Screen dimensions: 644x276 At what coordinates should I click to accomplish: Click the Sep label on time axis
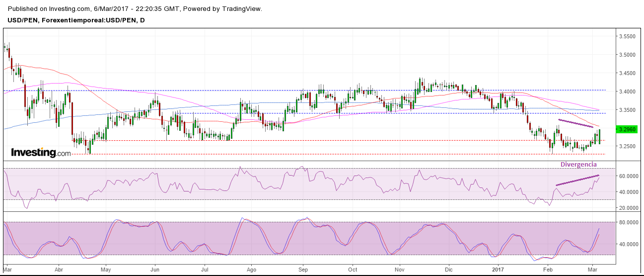point(304,270)
